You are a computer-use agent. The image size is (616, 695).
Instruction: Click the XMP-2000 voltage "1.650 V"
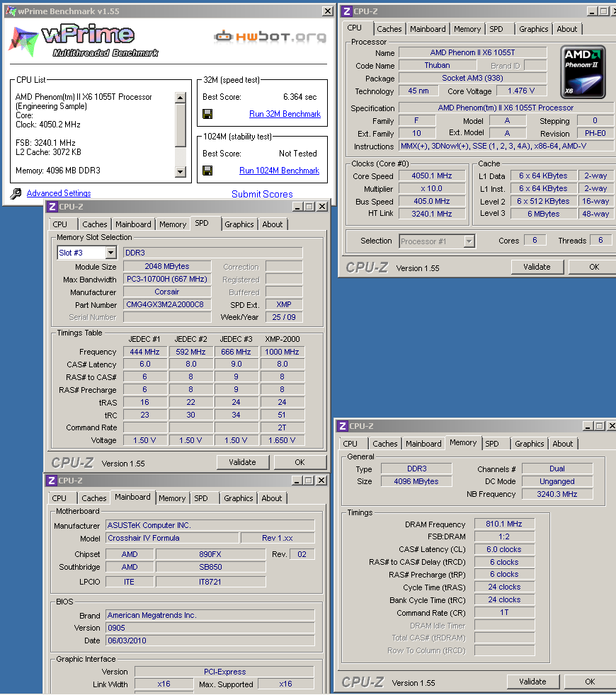[282, 440]
